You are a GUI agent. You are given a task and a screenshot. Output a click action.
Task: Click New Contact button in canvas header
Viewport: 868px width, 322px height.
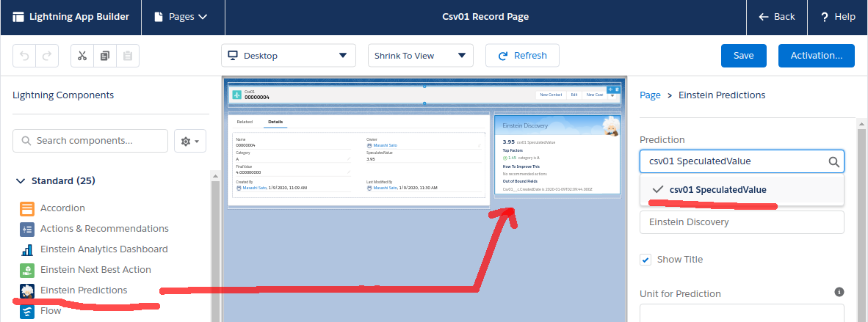pyautogui.click(x=551, y=95)
